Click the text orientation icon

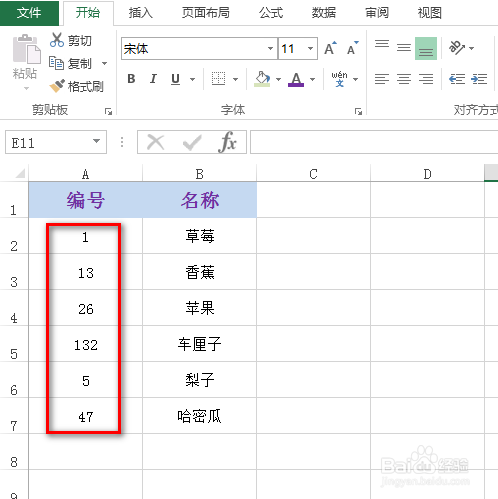pyautogui.click(x=457, y=48)
